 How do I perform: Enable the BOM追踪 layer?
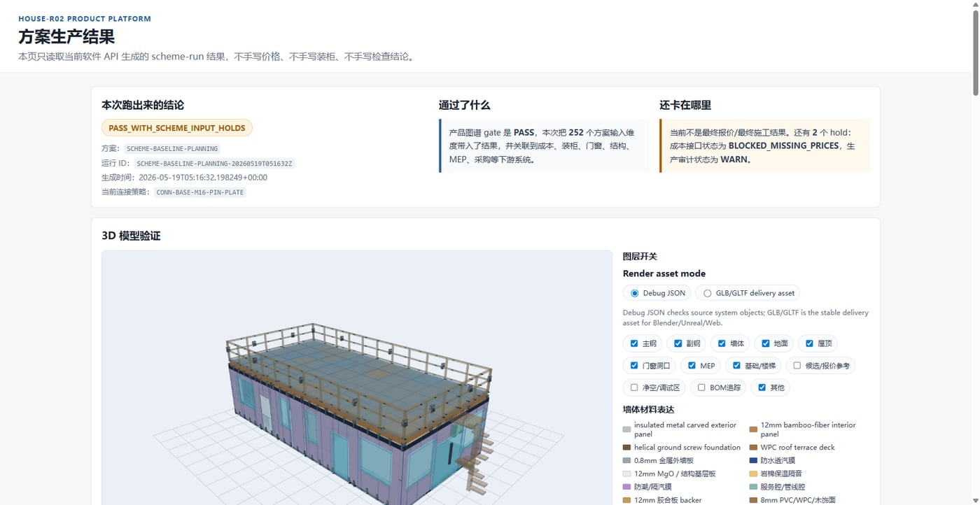701,387
